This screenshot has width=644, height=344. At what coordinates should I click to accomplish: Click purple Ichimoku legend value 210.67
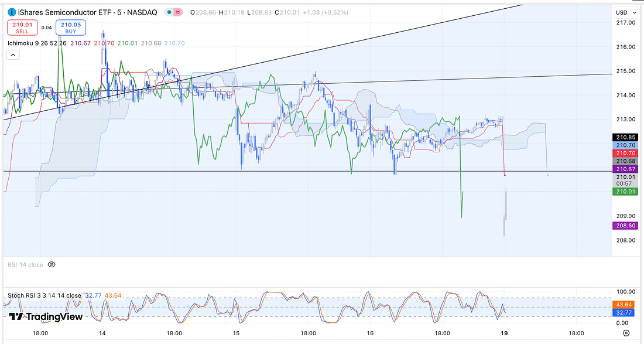point(81,43)
